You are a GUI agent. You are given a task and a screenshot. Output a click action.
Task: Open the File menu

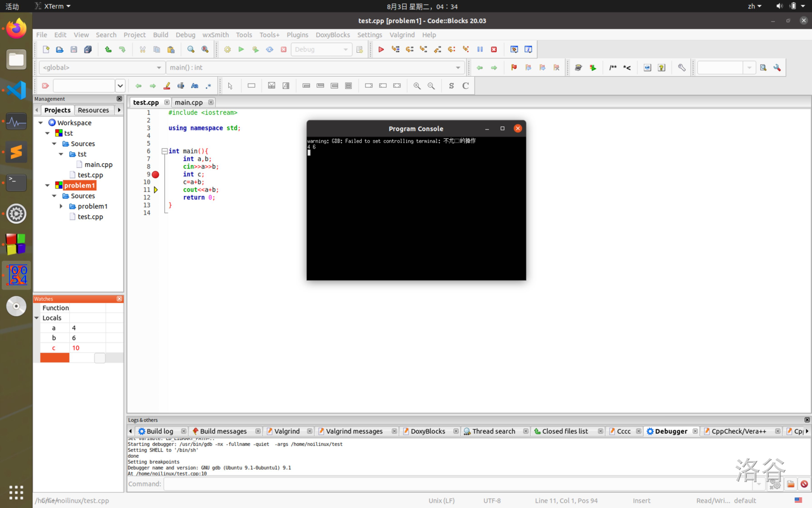point(41,35)
